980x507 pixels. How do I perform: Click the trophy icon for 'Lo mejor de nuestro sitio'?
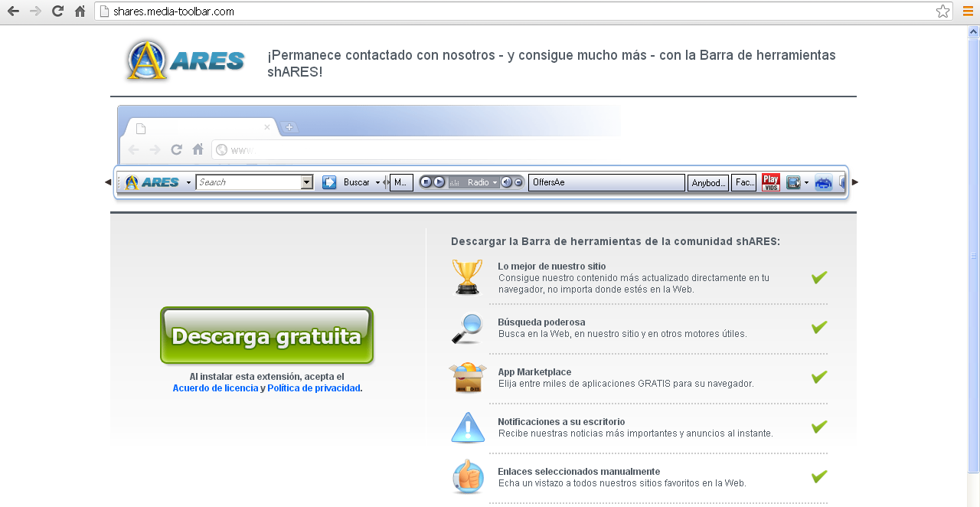[x=467, y=276]
